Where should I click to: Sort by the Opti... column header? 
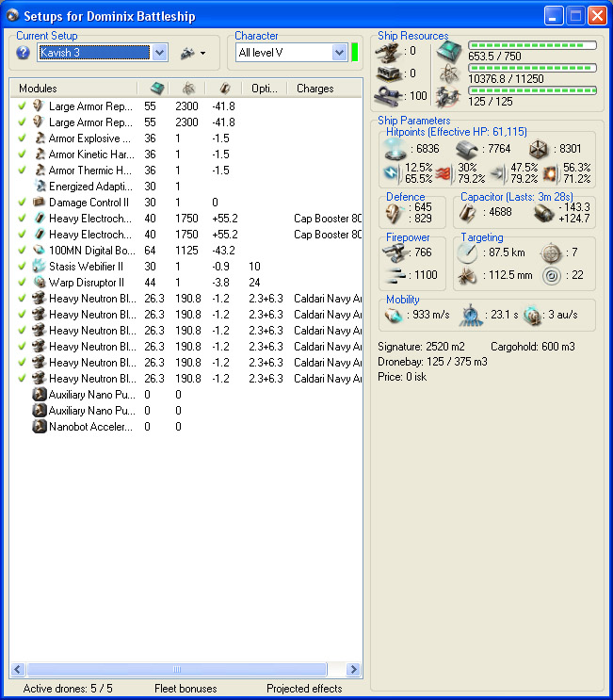[x=264, y=89]
